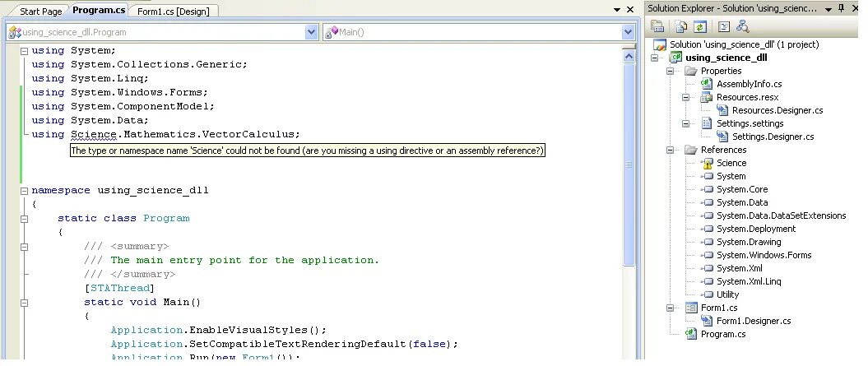Screen dimensions: 868x366
Task: Select the System.Xml reference
Action: [739, 269]
